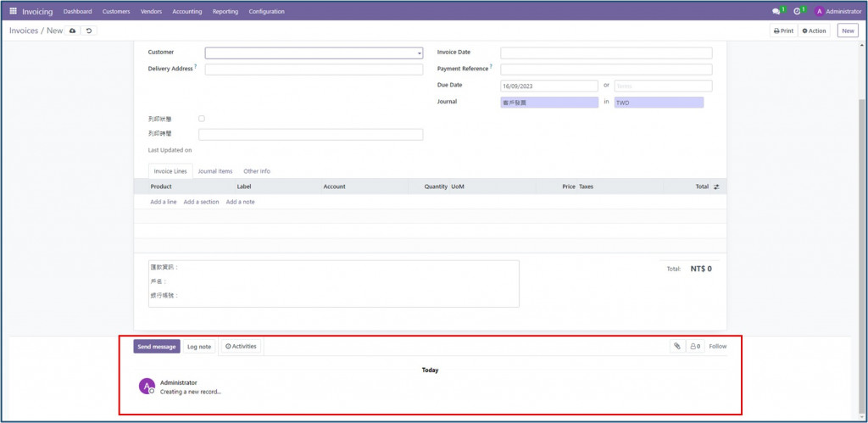Open the payment Terms dropdown
This screenshot has width=868, height=423.
663,86
